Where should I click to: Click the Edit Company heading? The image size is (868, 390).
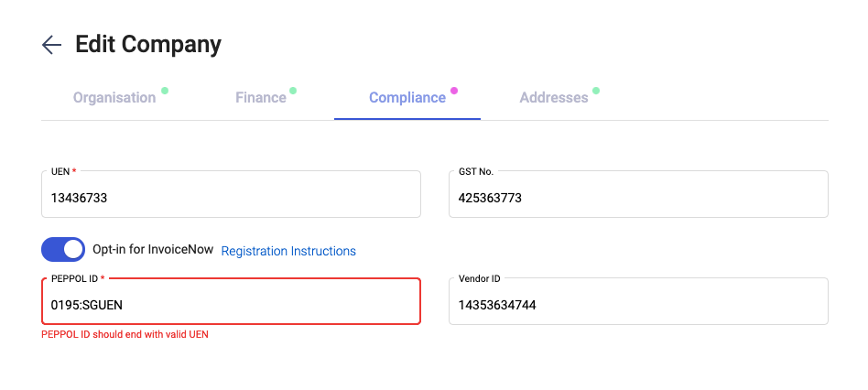148,44
